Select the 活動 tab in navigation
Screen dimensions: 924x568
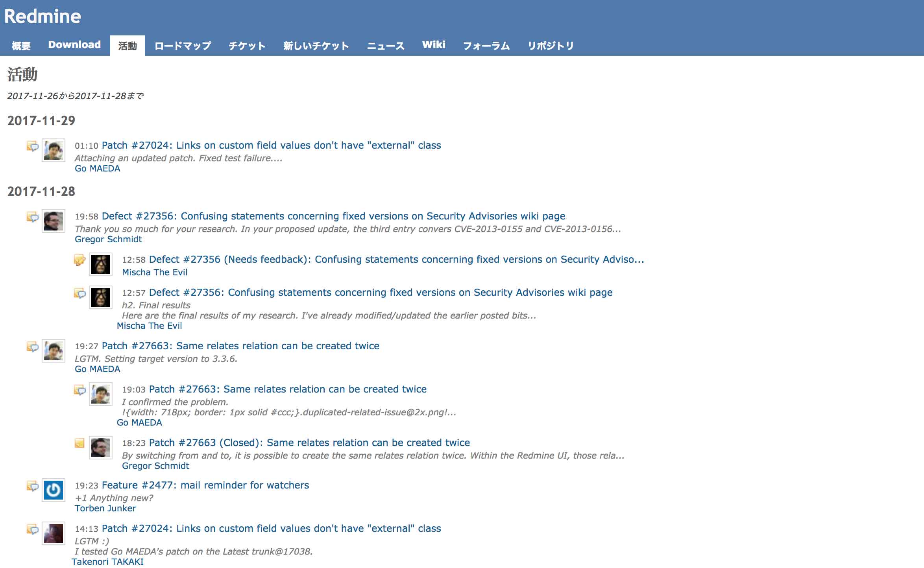[127, 45]
